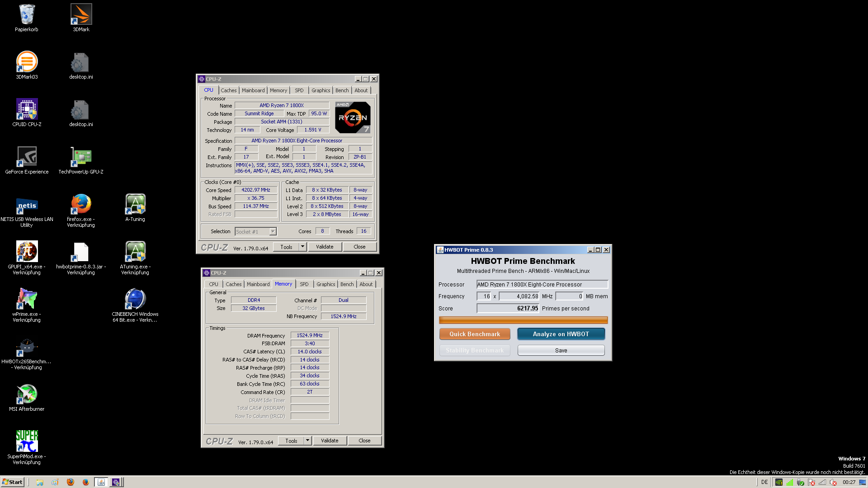Switch to Caches tab in top CPU-Z window
The height and width of the screenshot is (488, 868).
click(x=228, y=90)
